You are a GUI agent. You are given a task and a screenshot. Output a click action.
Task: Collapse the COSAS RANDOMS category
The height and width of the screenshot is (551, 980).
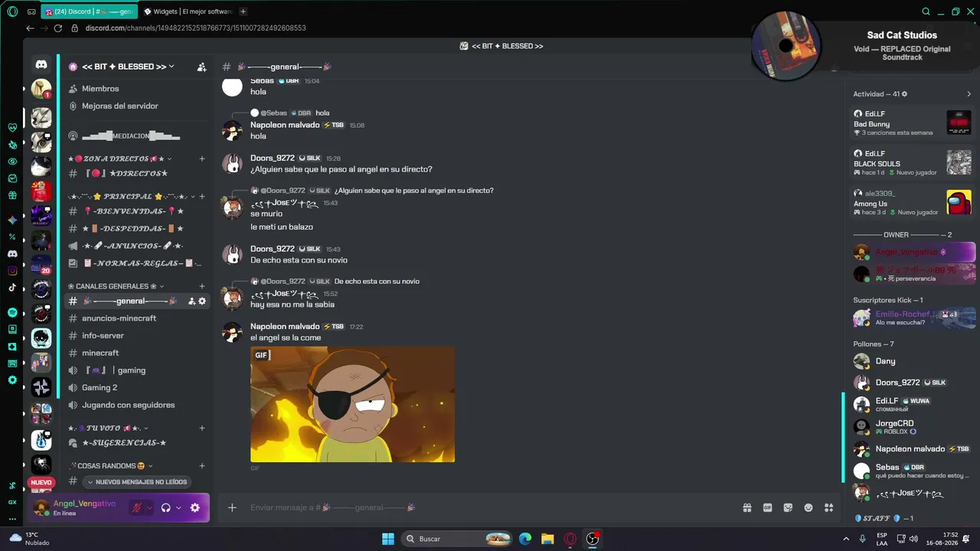pyautogui.click(x=110, y=465)
